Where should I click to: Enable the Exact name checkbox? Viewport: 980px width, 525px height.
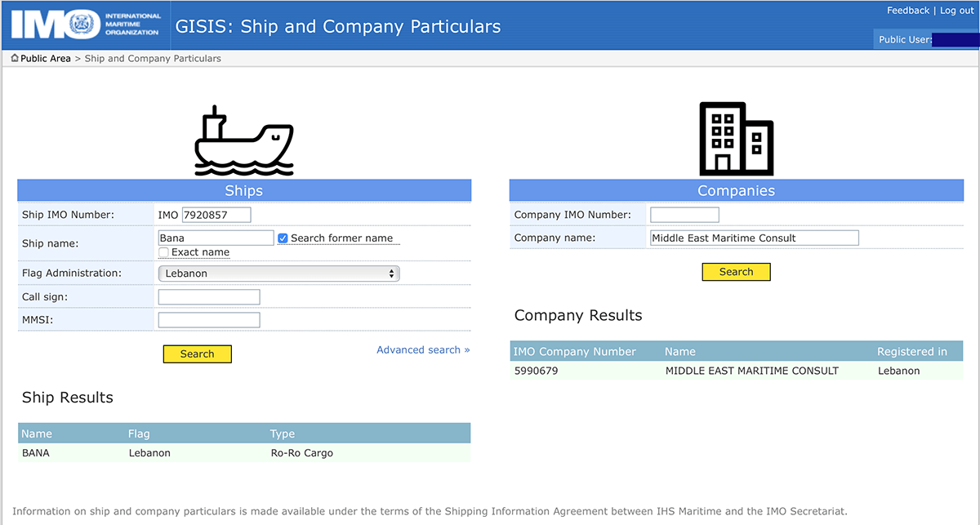click(163, 252)
